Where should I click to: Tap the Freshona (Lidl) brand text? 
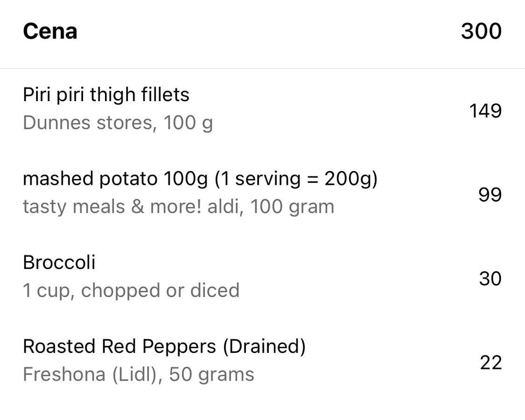click(90, 374)
